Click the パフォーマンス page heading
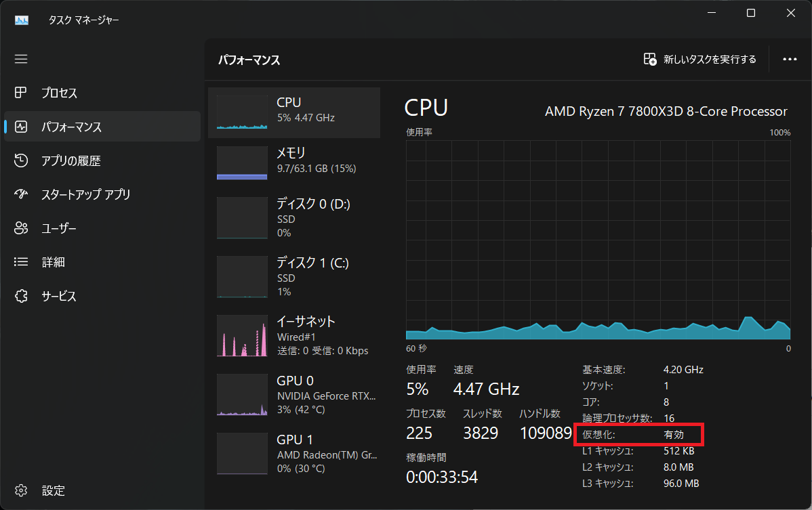 tap(249, 60)
